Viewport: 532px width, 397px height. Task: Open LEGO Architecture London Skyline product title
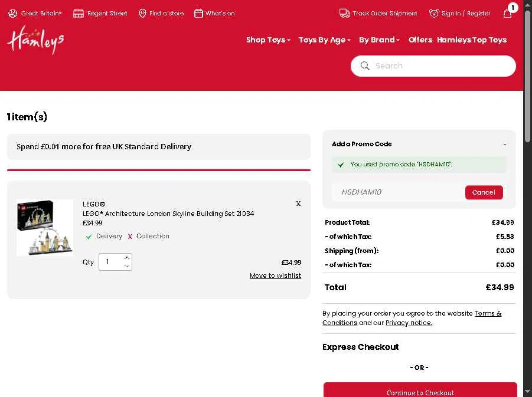(x=168, y=214)
